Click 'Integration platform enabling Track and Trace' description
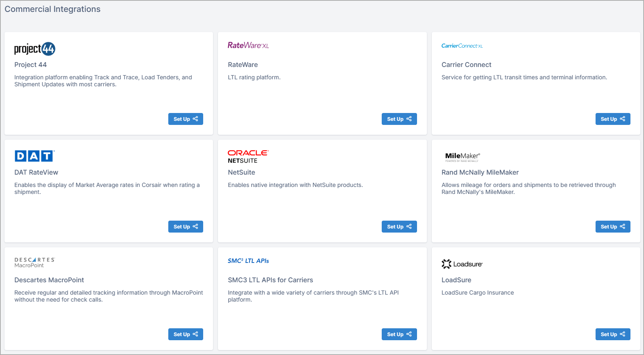 pos(103,81)
